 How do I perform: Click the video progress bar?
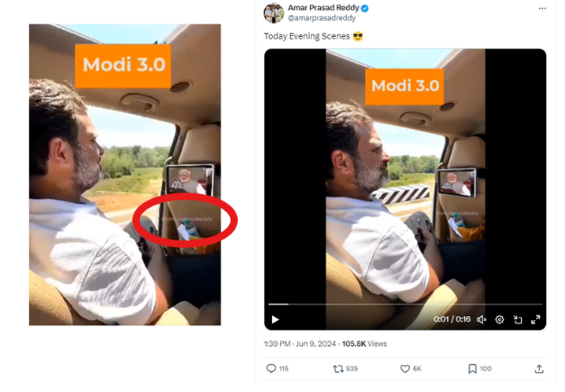click(406, 305)
